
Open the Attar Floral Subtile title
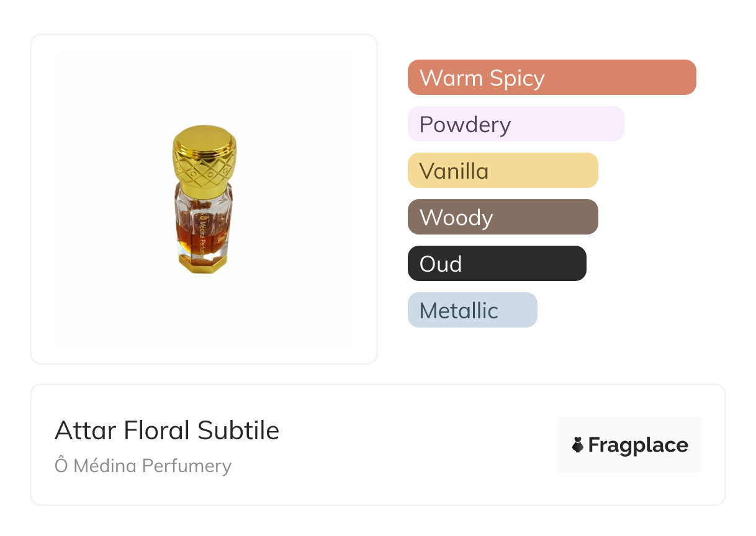[167, 431]
